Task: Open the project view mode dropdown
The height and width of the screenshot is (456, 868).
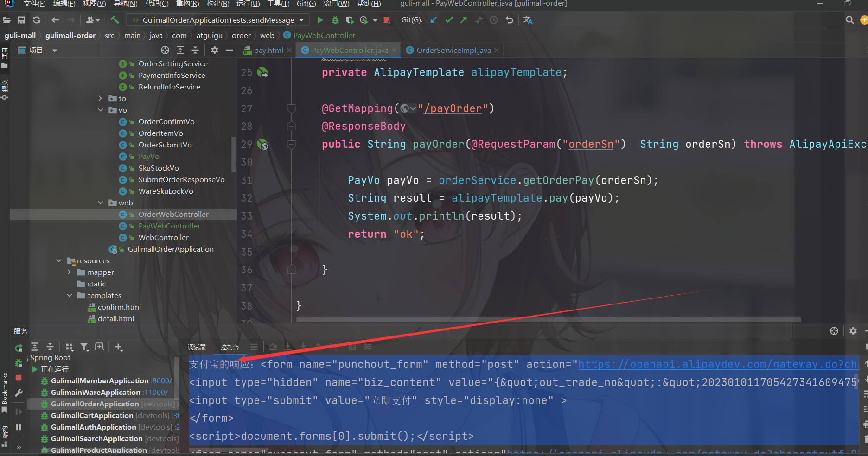Action: (x=55, y=50)
